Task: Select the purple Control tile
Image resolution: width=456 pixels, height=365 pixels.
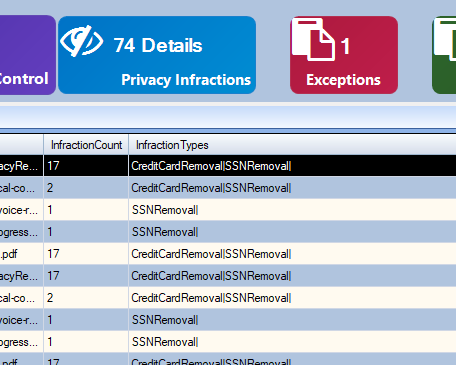Action: [x=28, y=55]
